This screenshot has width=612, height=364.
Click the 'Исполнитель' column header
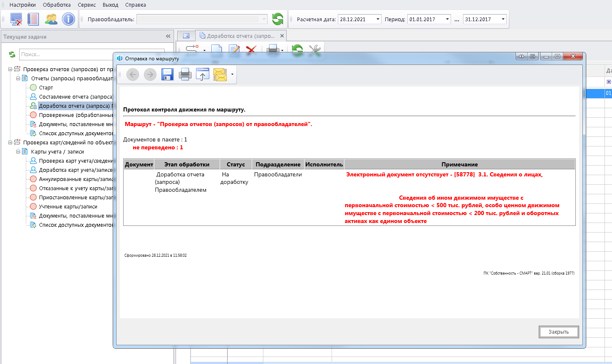tap(324, 164)
